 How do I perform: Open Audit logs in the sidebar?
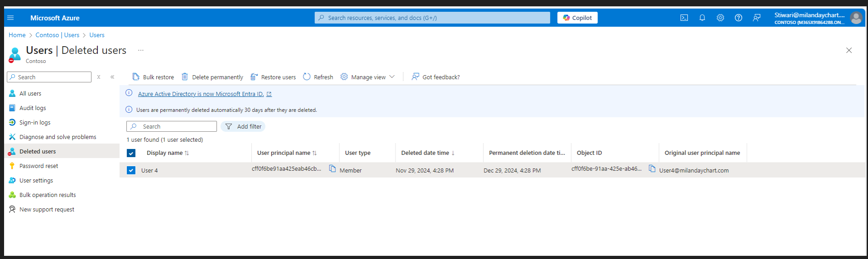point(33,108)
